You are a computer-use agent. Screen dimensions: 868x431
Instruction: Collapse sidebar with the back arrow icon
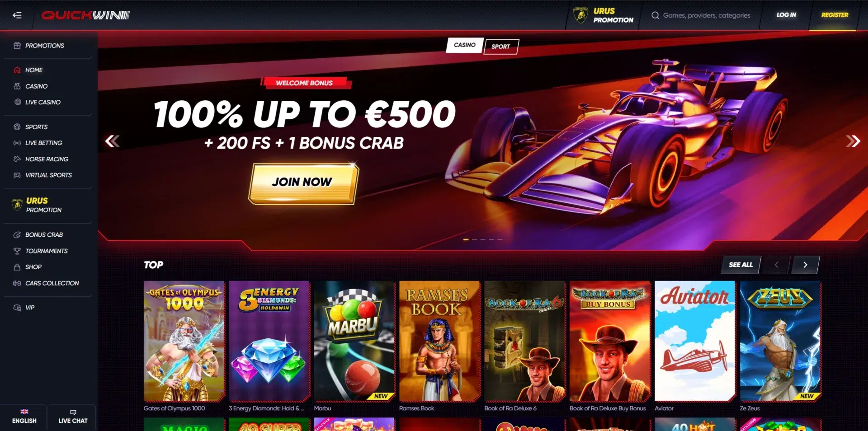point(17,15)
